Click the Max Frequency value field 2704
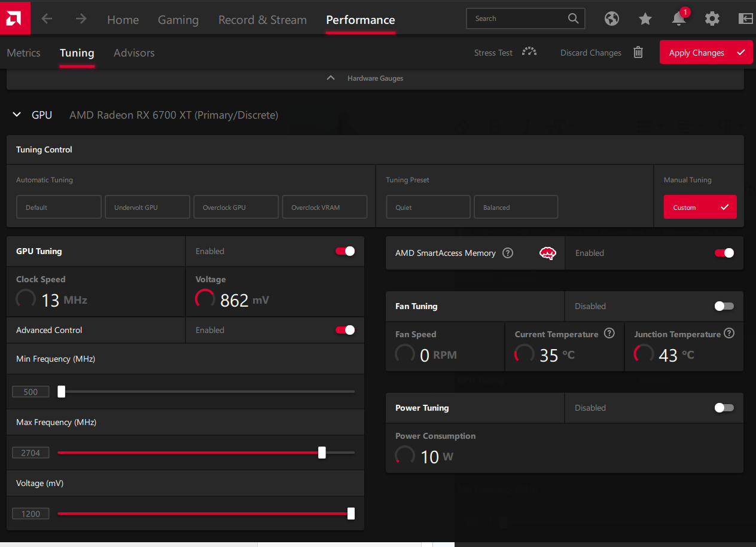The width and height of the screenshot is (756, 547). coord(31,453)
